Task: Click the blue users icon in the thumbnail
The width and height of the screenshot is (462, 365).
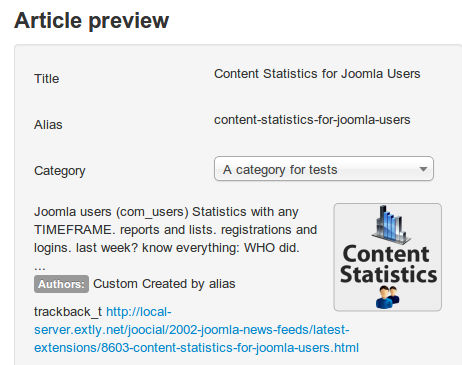Action: 388,298
